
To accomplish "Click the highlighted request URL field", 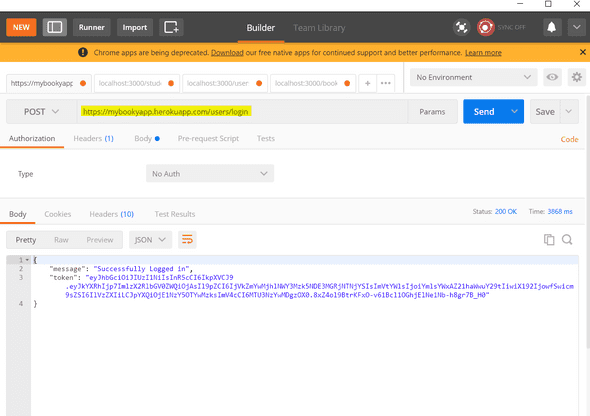I will [242, 112].
